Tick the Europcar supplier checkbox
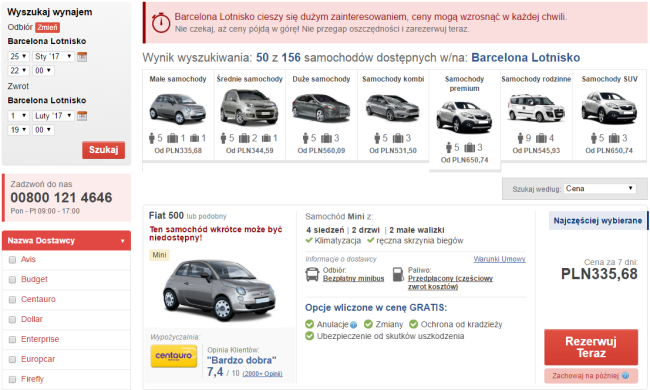Screen dimensions: 650x390 12,359
